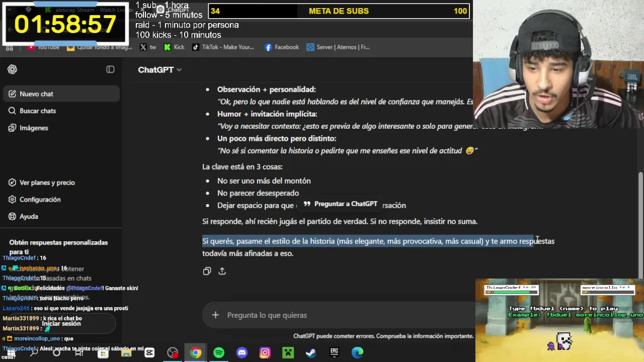The width and height of the screenshot is (644, 362).
Task: Click the heading 'Humor + invitación implícita:'
Action: pyautogui.click(x=267, y=114)
